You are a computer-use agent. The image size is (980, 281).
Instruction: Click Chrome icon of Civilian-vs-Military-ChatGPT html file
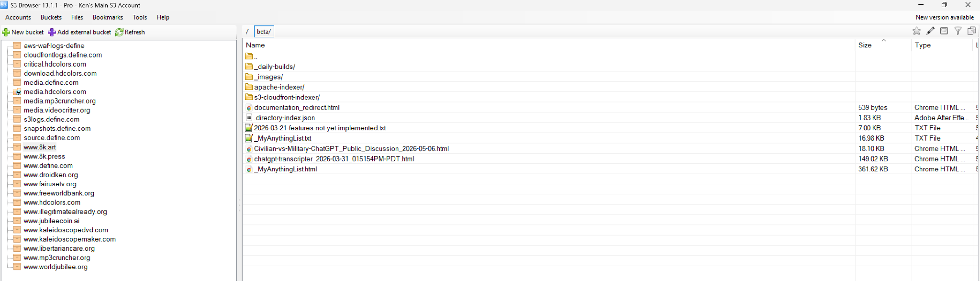coord(249,149)
